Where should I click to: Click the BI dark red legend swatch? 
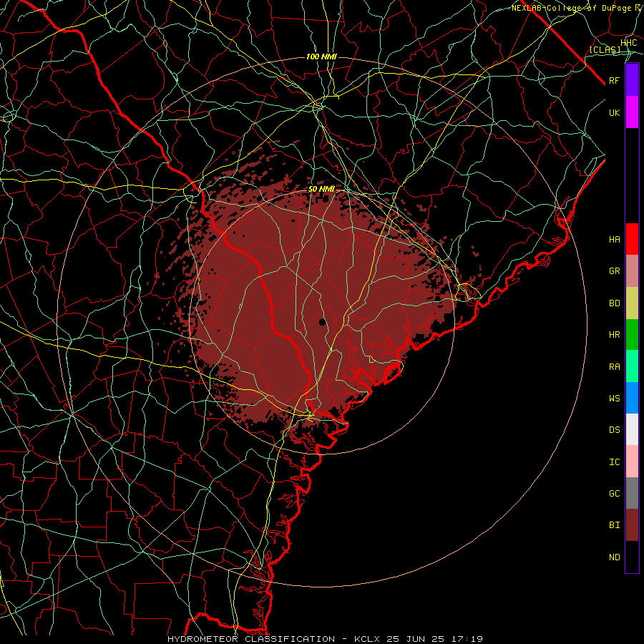coord(632,525)
